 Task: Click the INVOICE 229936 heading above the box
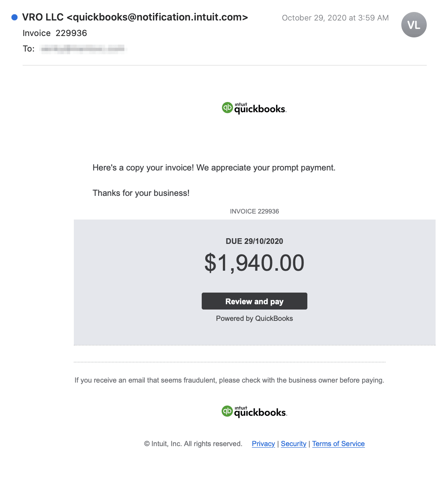(x=254, y=211)
